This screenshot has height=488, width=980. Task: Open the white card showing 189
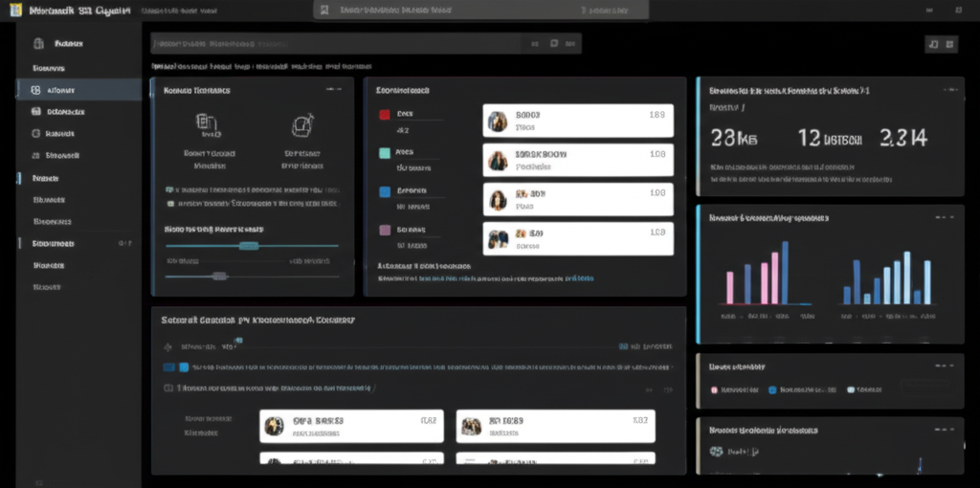578,121
